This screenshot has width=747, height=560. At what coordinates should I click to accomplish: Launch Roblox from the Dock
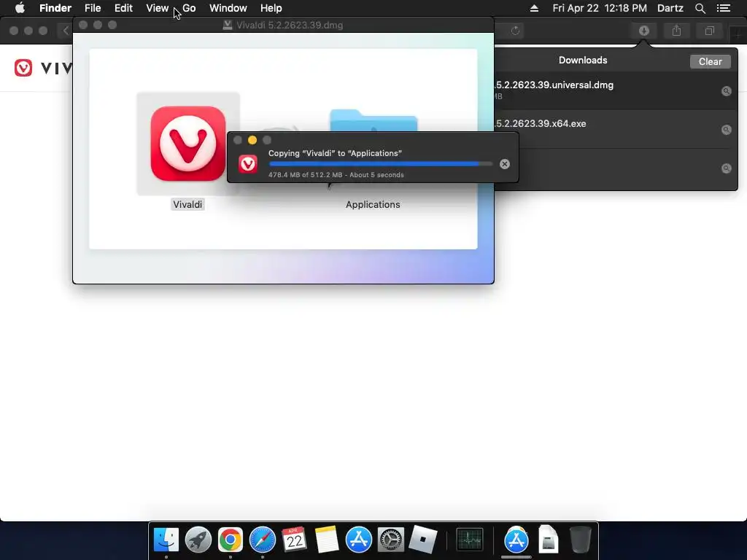423,540
